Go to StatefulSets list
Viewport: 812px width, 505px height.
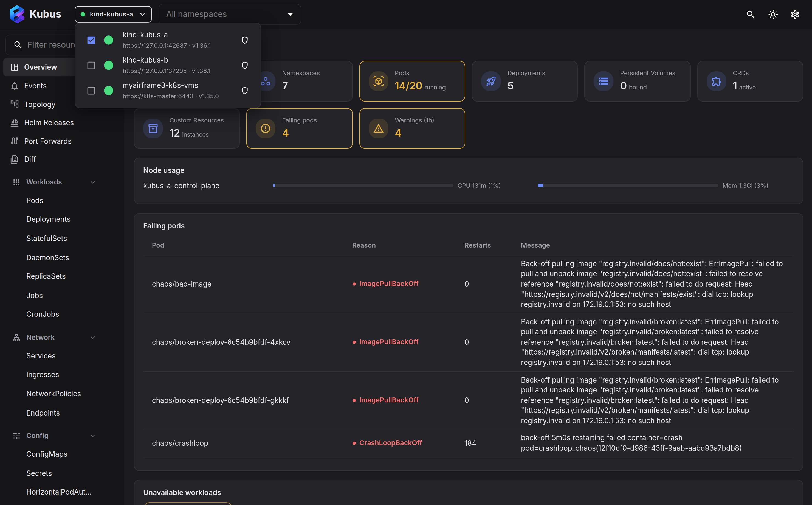[x=46, y=238]
